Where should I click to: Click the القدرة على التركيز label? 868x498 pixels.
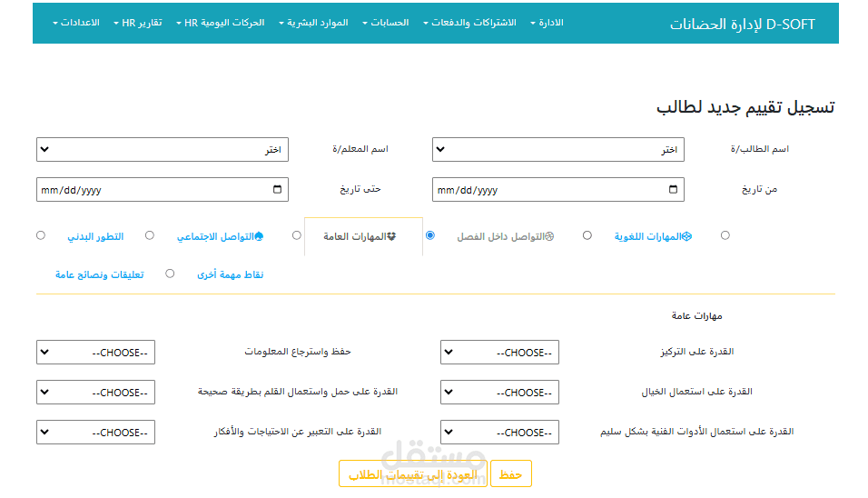(x=697, y=352)
